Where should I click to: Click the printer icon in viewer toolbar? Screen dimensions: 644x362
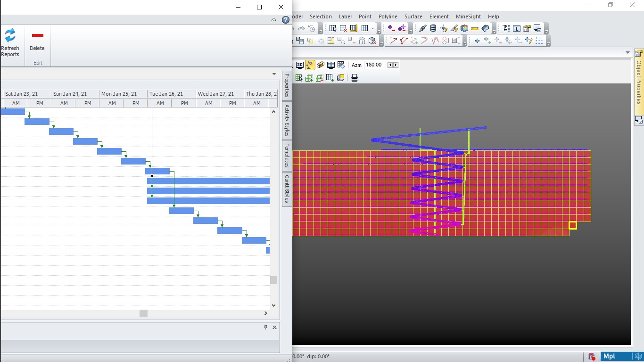355,78
